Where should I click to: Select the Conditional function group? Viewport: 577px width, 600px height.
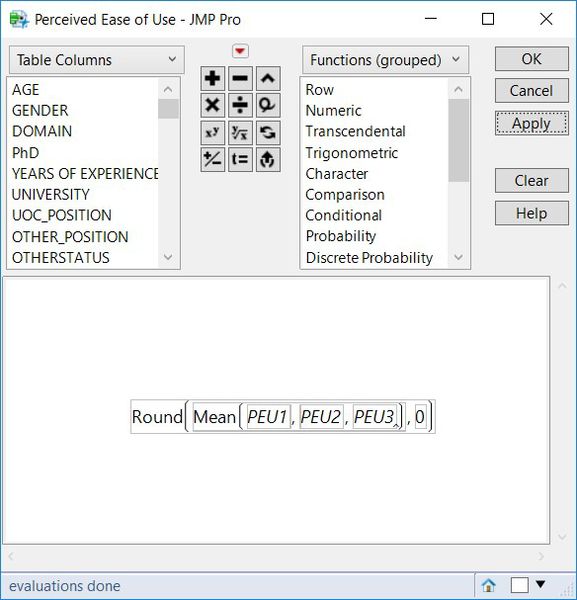click(344, 215)
